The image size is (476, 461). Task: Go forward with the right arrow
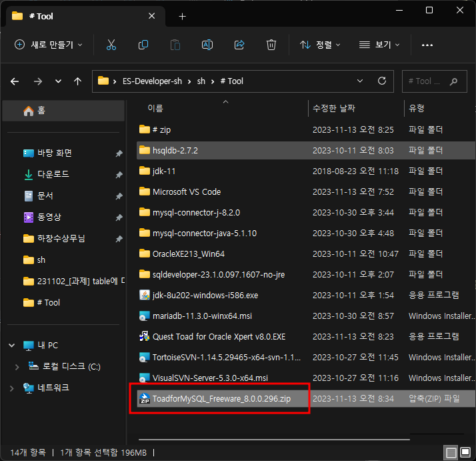coord(37,81)
